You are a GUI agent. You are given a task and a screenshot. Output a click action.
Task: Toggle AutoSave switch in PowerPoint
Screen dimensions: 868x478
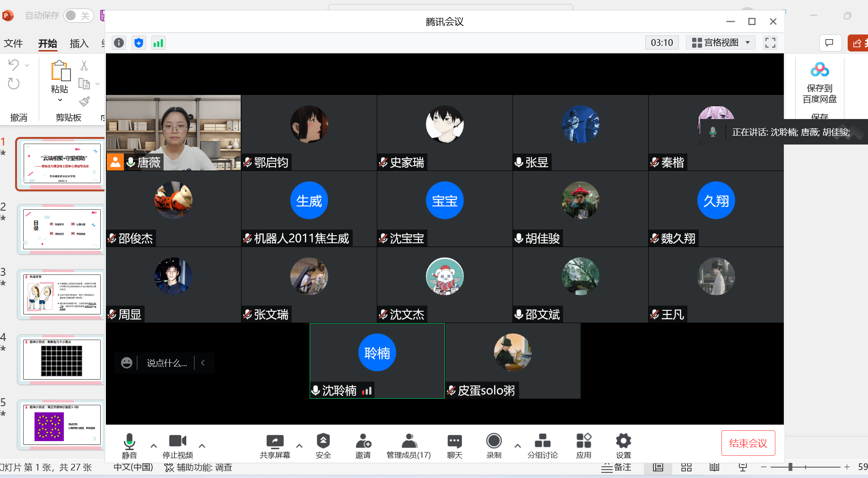click(x=78, y=16)
